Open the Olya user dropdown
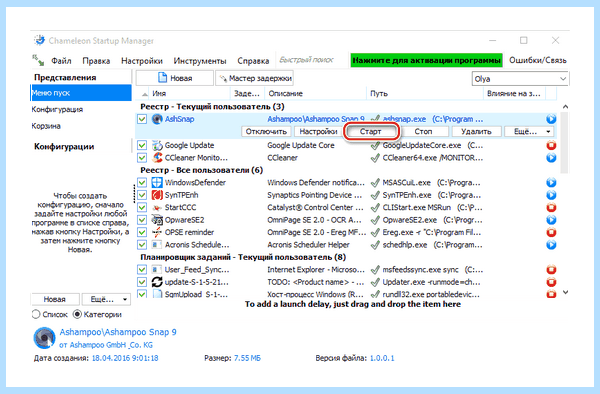 coord(520,79)
